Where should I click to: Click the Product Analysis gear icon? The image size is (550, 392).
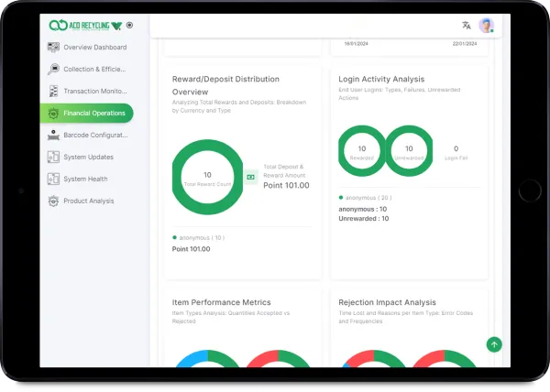(x=54, y=201)
